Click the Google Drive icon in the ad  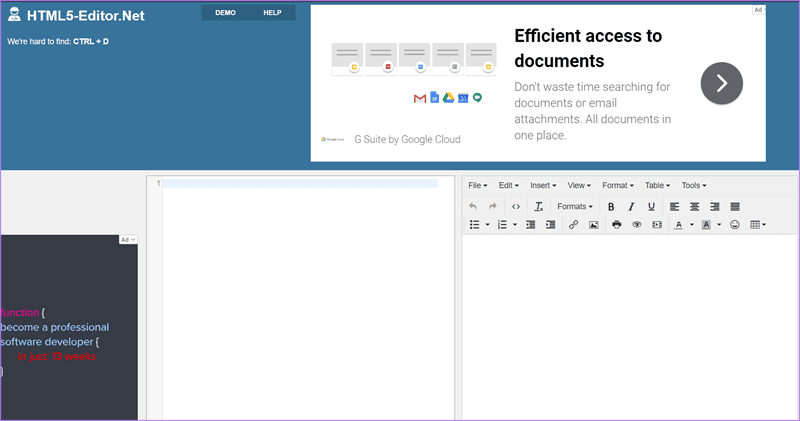(x=448, y=98)
